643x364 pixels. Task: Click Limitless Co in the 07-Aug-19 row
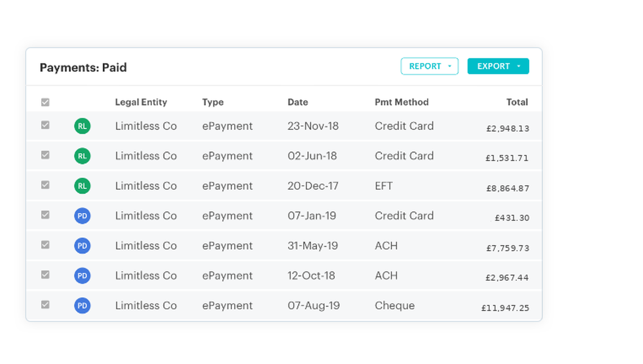tap(146, 305)
